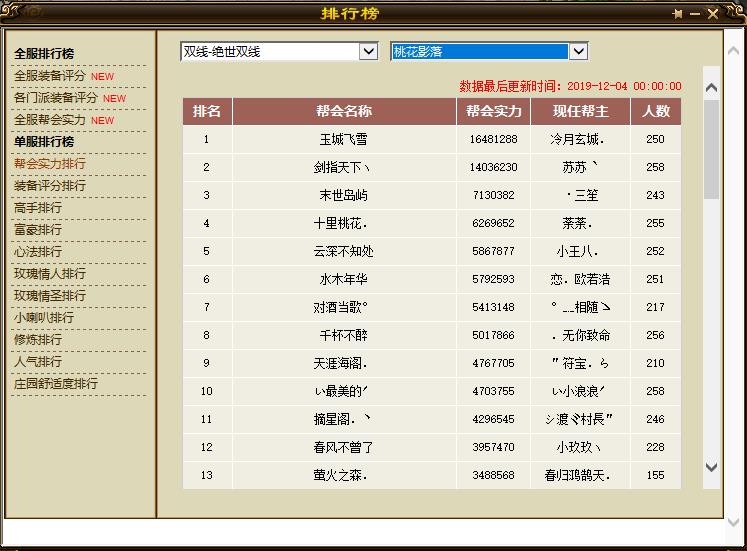Select 装备评分排行 in sidebar
The image size is (747, 551).
pyautogui.click(x=50, y=186)
